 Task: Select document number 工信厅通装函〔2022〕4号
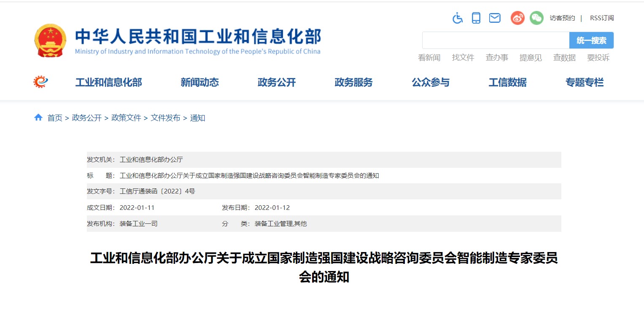coord(157,191)
